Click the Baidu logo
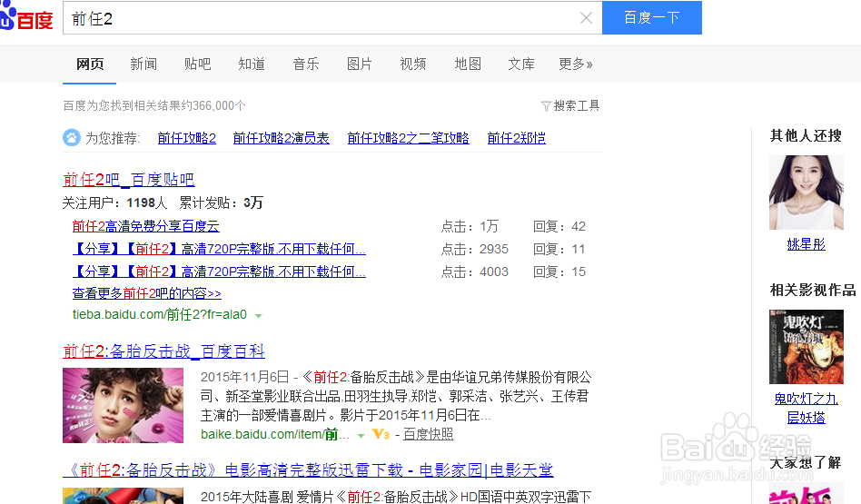This screenshot has width=861, height=504. click(x=26, y=16)
